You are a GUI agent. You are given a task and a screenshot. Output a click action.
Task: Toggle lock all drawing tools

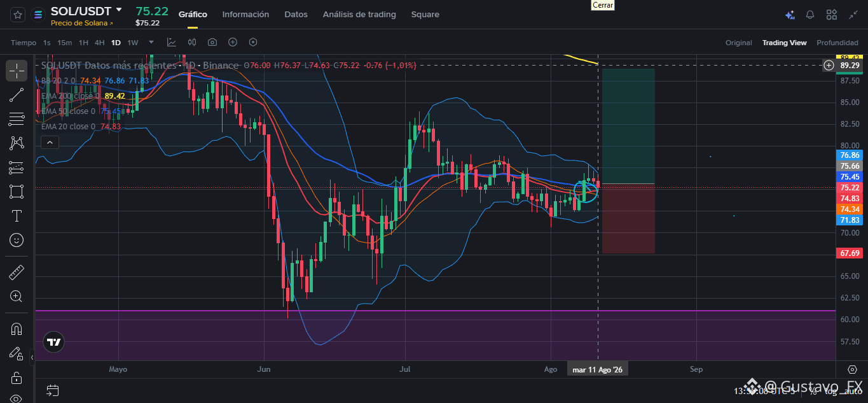pyautogui.click(x=17, y=378)
